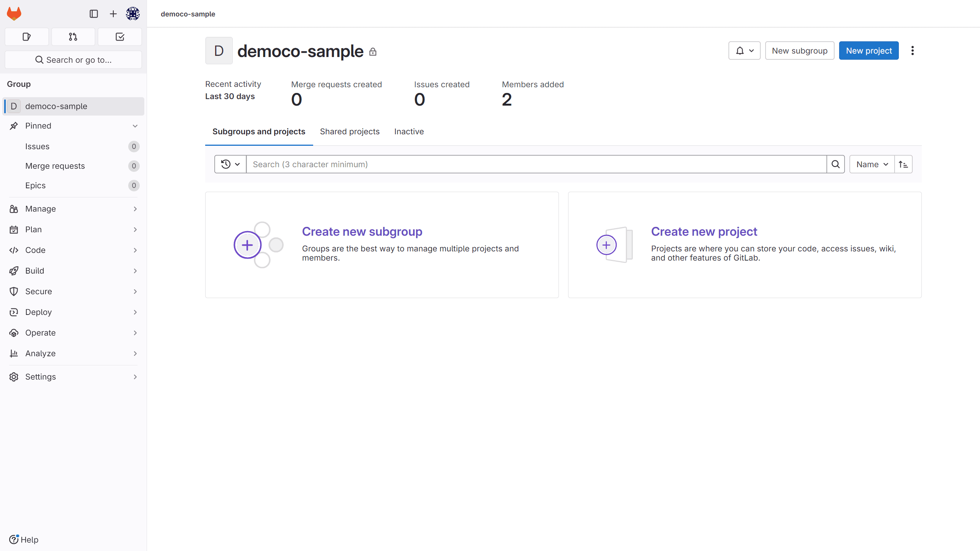The width and height of the screenshot is (980, 551).
Task: Switch to Subgroups and projects tab
Action: [x=259, y=132]
